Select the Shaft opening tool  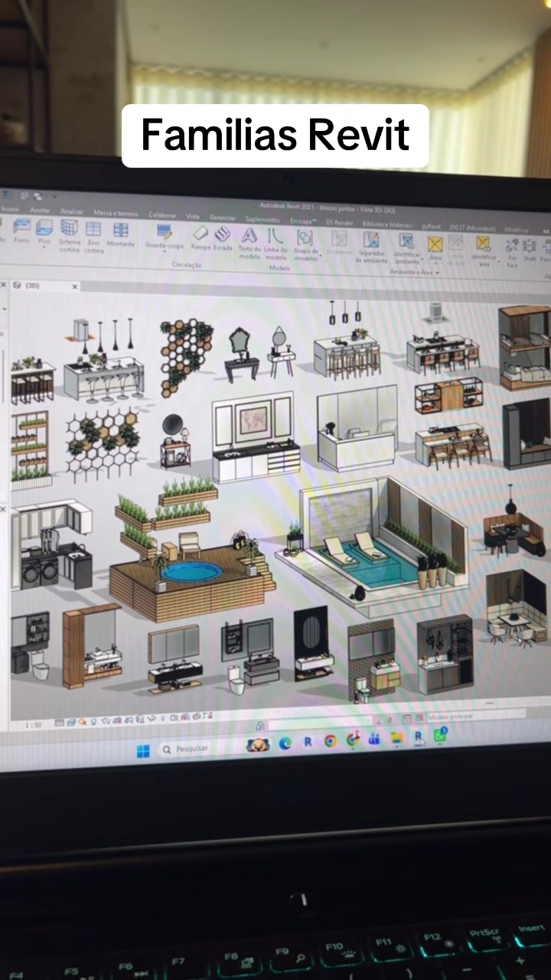point(530,250)
